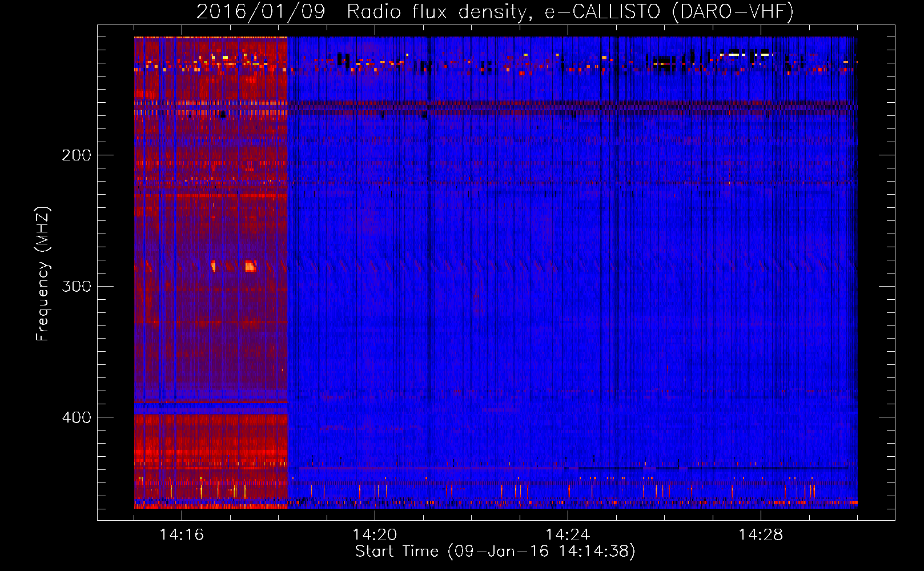The width and height of the screenshot is (924, 571).
Task: Select the 'Frequency (MHZ)' axis label
Action: 43,274
